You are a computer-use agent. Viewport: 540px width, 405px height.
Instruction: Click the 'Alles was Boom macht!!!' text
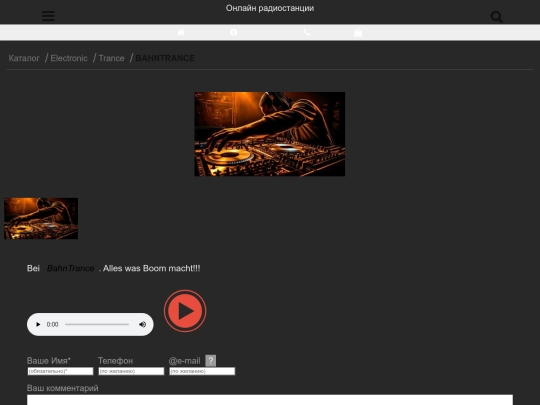tap(152, 268)
